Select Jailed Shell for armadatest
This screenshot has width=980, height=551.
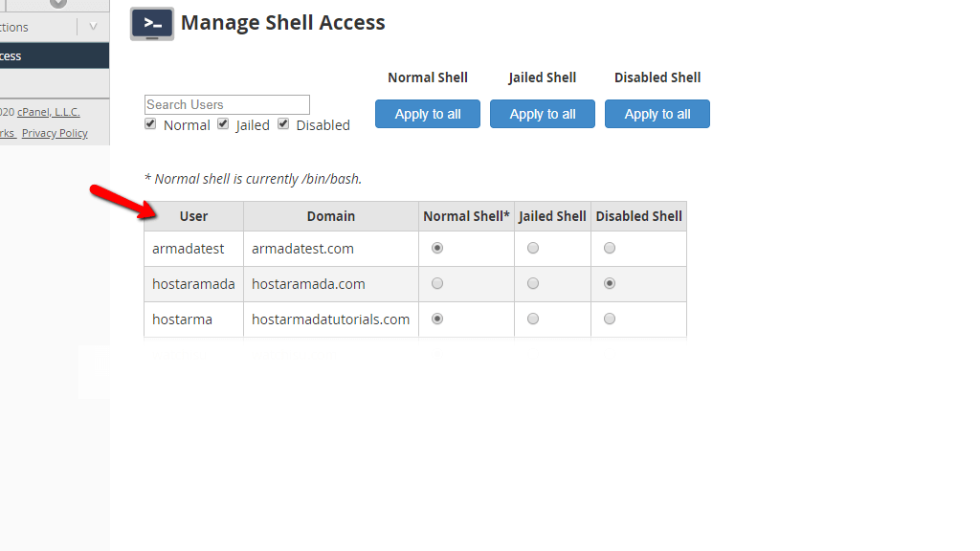(532, 248)
